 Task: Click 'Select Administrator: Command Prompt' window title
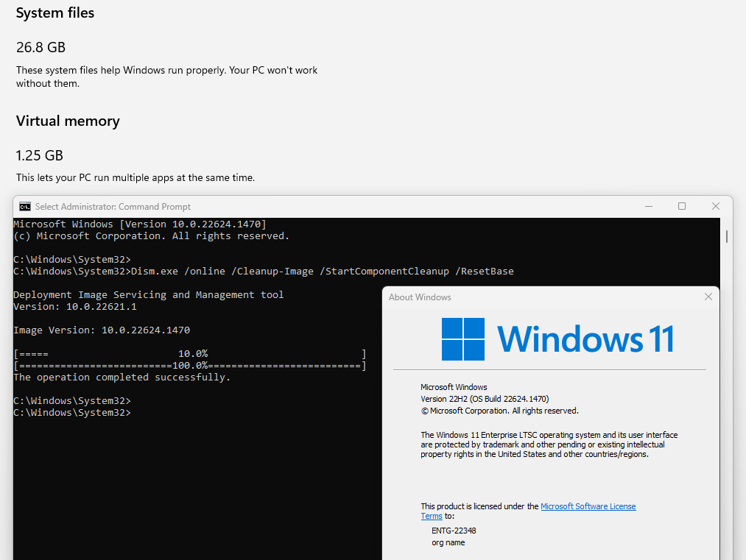click(x=113, y=207)
